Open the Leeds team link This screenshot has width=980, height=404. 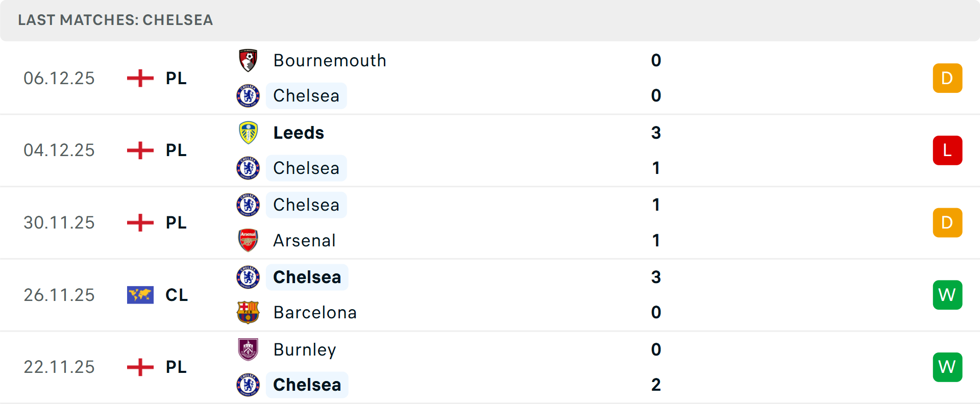point(299,133)
